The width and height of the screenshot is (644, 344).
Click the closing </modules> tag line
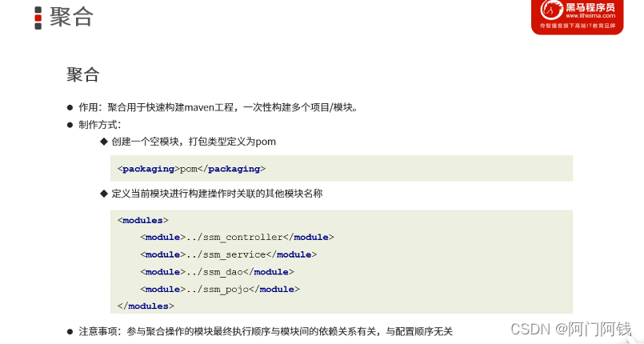pos(146,306)
